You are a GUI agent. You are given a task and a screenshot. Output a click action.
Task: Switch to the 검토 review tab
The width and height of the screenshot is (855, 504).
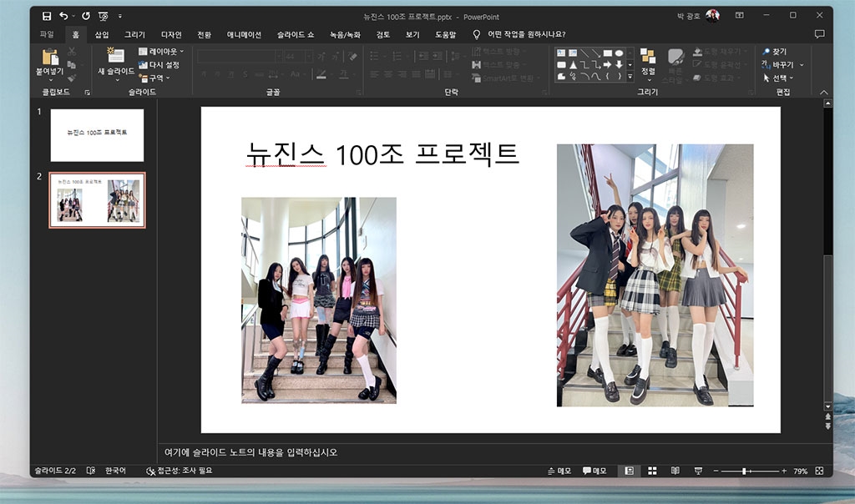pos(382,34)
